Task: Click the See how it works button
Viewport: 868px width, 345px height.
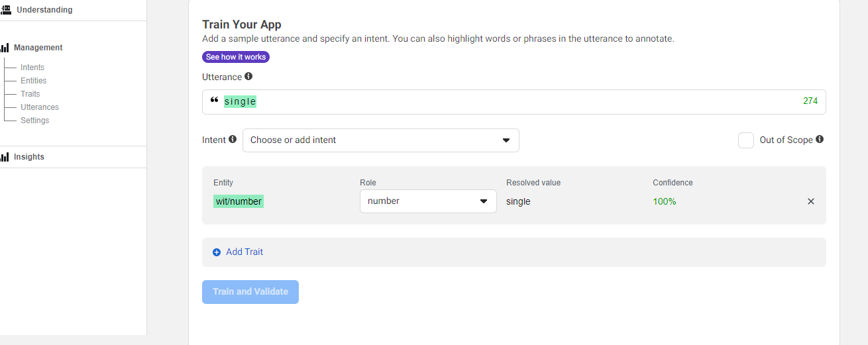Action: tap(236, 57)
